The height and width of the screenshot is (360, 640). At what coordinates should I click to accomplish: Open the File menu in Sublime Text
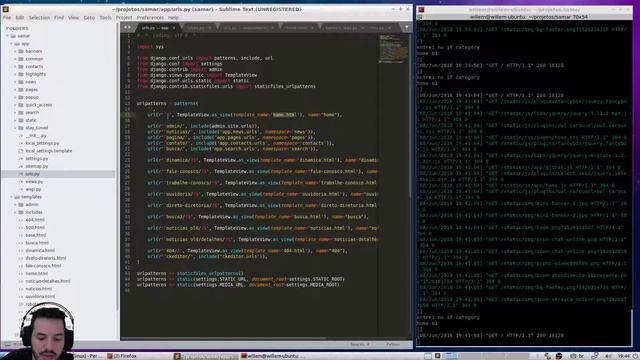[7, 18]
